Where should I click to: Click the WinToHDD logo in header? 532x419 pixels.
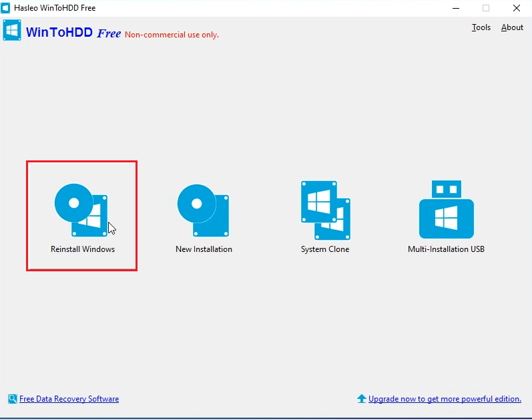12,30
